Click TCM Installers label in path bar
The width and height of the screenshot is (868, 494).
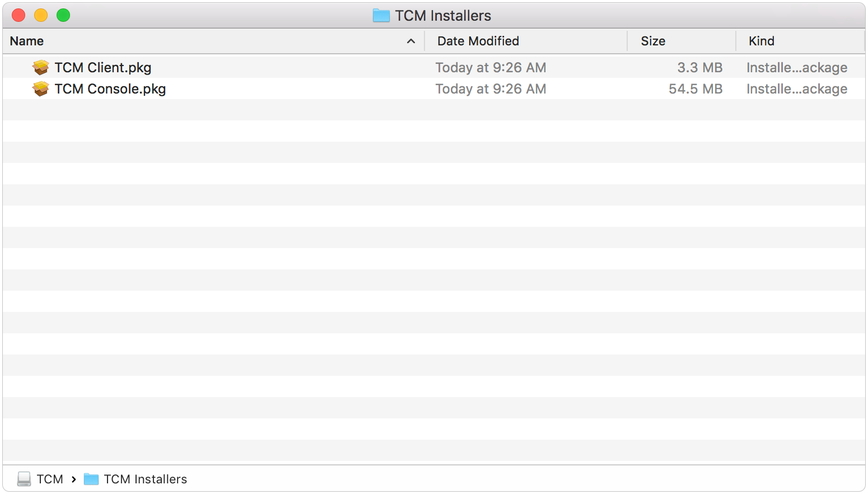[146, 479]
